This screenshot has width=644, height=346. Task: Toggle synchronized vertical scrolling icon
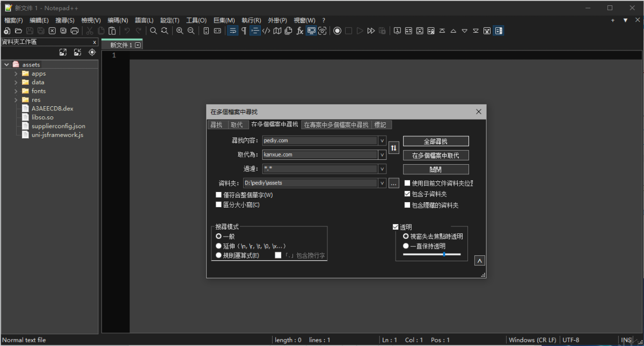(x=206, y=31)
